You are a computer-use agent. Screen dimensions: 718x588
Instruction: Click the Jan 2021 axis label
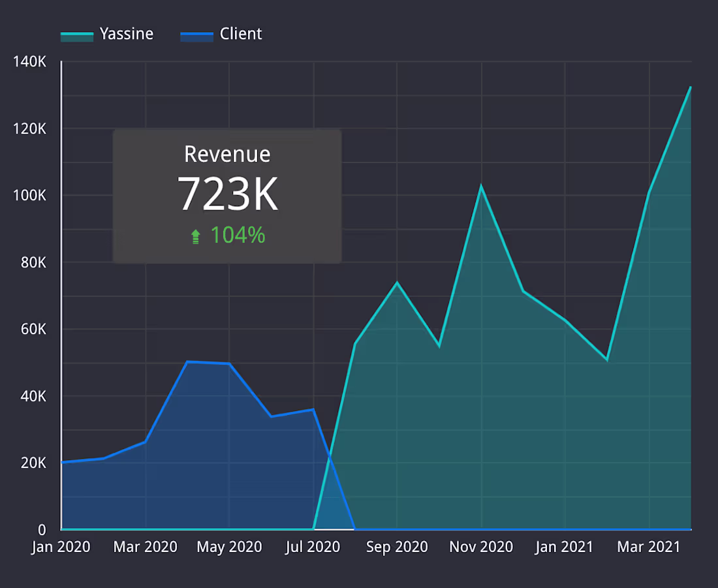coord(564,547)
